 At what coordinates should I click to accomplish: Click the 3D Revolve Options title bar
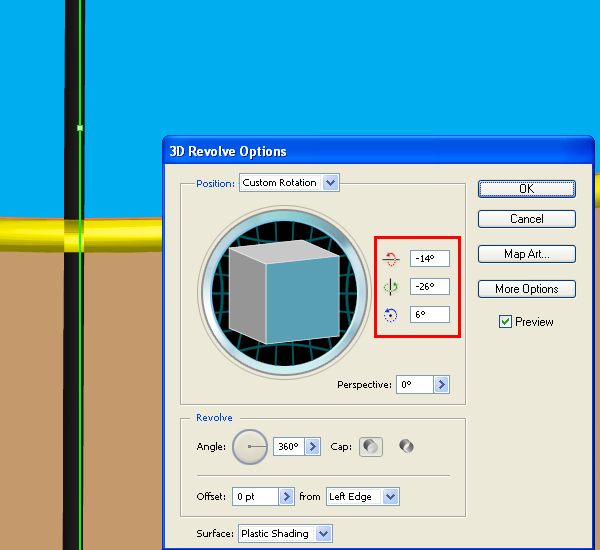[x=378, y=151]
